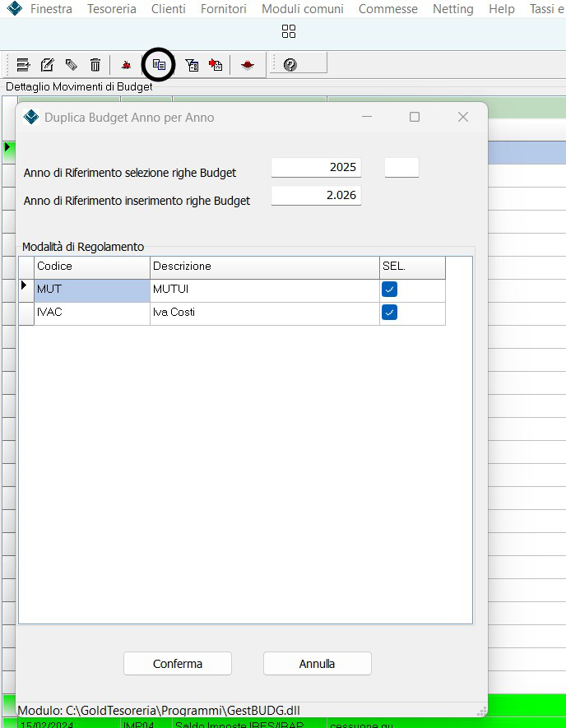Click the Descrizione column header
566x728 pixels.
pos(264,267)
